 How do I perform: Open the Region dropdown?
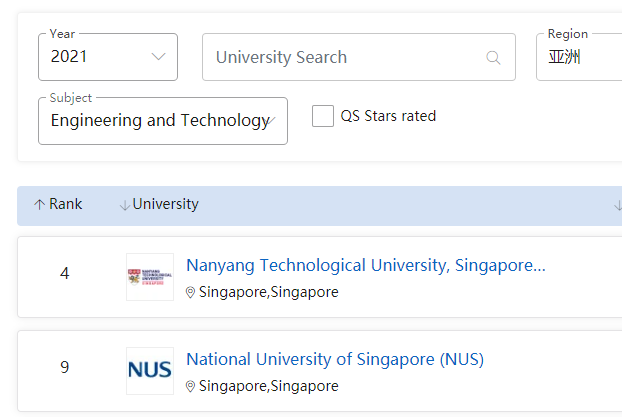pos(580,57)
